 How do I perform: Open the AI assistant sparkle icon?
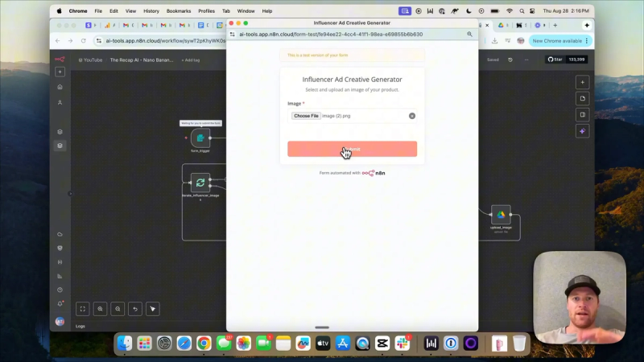pyautogui.click(x=582, y=131)
